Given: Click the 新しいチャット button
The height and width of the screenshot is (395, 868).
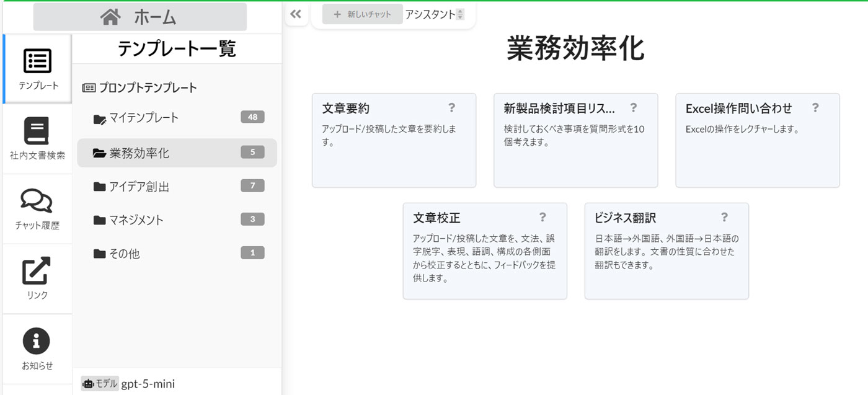Looking at the screenshot, I should click(362, 15).
